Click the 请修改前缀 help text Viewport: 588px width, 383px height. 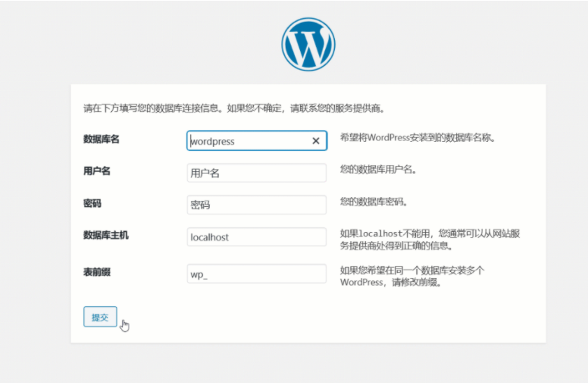pos(412,276)
